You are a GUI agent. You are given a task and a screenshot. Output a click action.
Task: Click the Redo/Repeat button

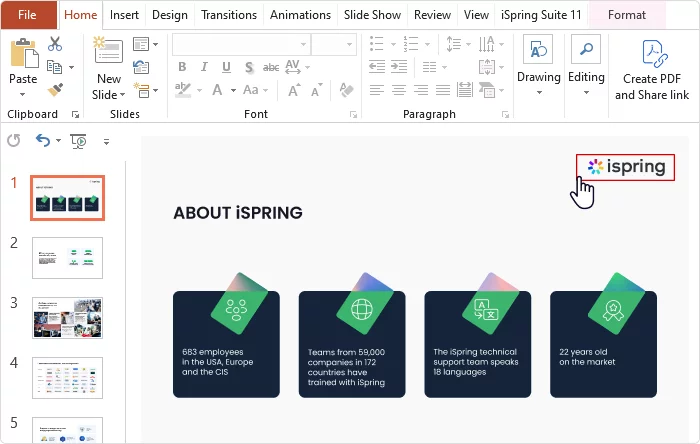pyautogui.click(x=14, y=141)
